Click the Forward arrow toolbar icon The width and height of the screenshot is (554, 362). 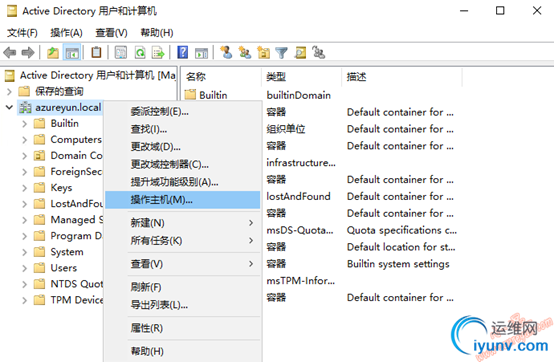pos(28,53)
